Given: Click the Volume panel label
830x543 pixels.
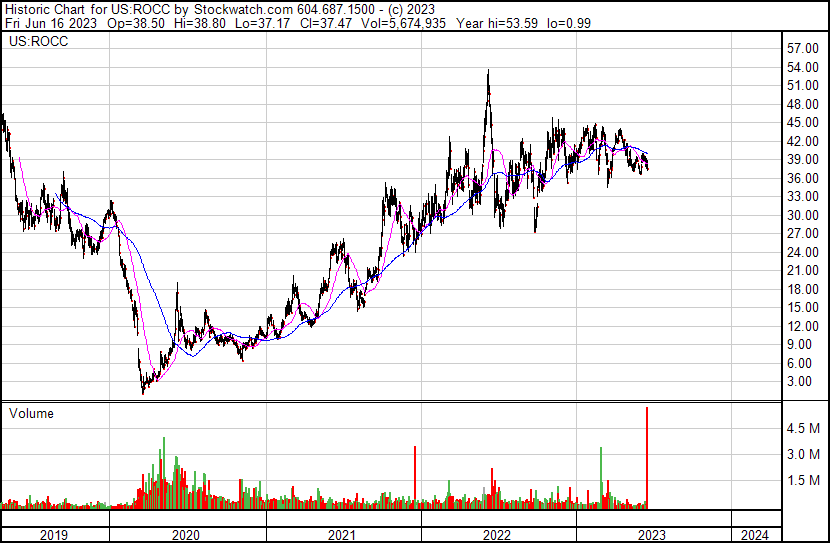Looking at the screenshot, I should coord(31,413).
